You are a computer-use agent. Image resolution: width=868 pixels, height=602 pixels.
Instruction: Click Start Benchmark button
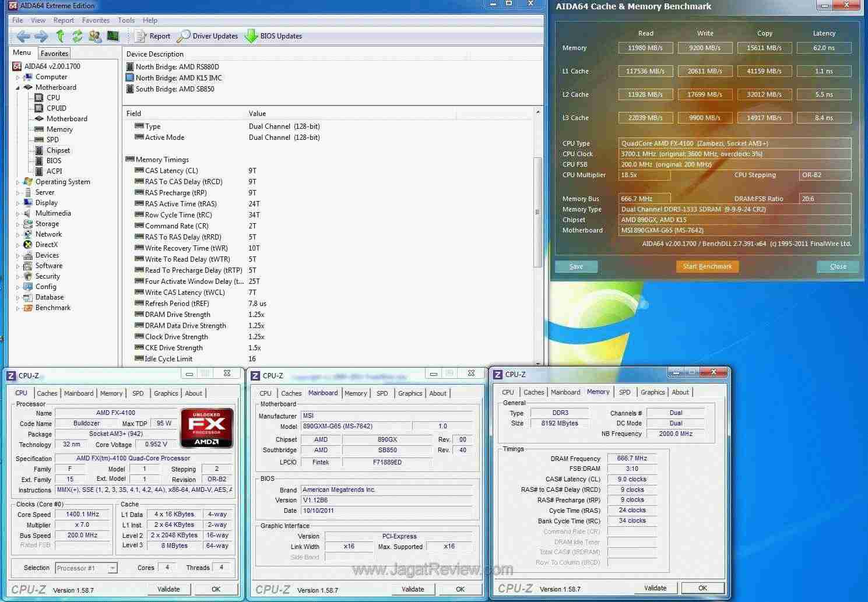click(x=707, y=266)
